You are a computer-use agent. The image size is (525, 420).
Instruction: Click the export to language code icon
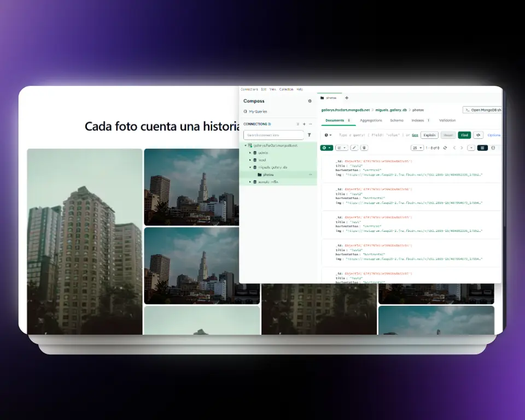point(478,135)
